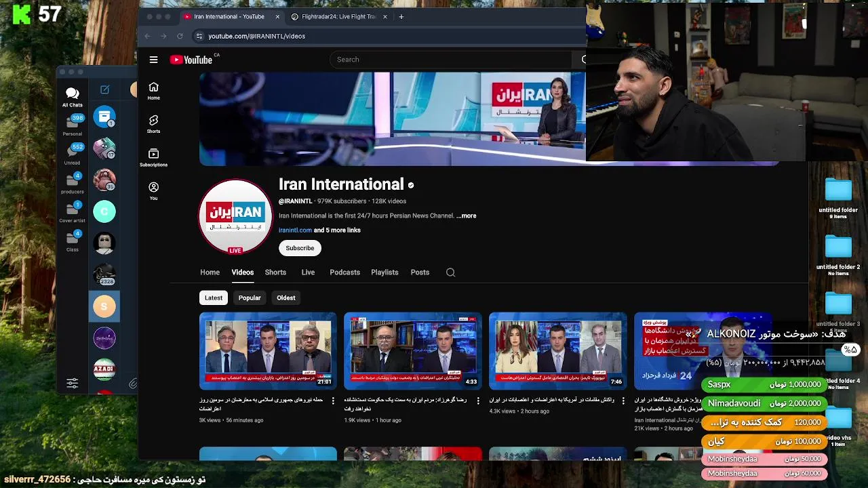
Task: Close the Iran International YouTube tab
Action: point(277,16)
